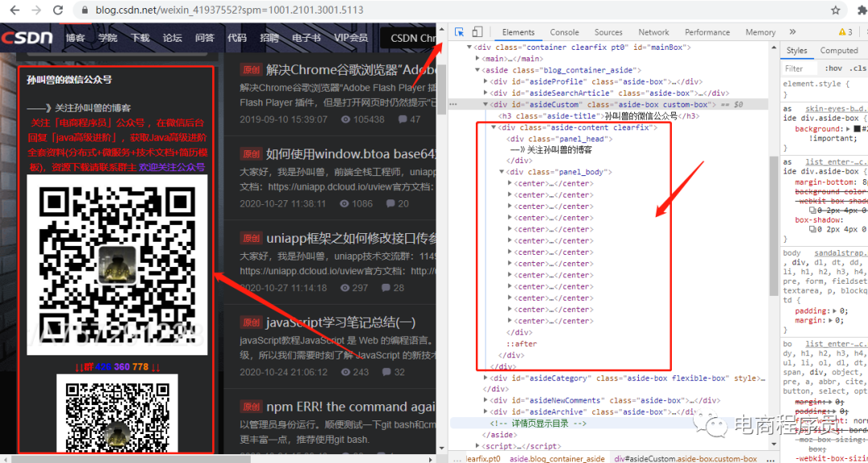Viewport: 868px width, 463px height.
Task: Click the background color swatch in Styles
Action: 857,129
